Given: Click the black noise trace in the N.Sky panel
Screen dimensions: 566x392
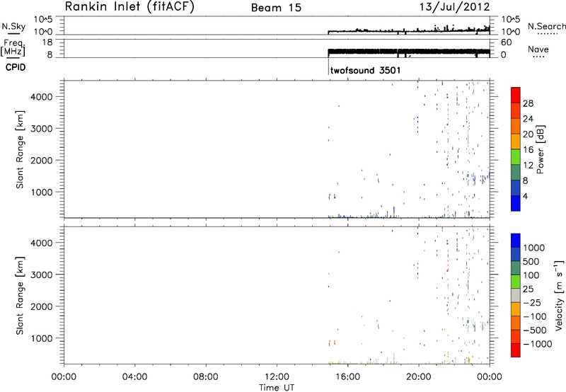Looking at the screenshot, I should click(x=409, y=30).
